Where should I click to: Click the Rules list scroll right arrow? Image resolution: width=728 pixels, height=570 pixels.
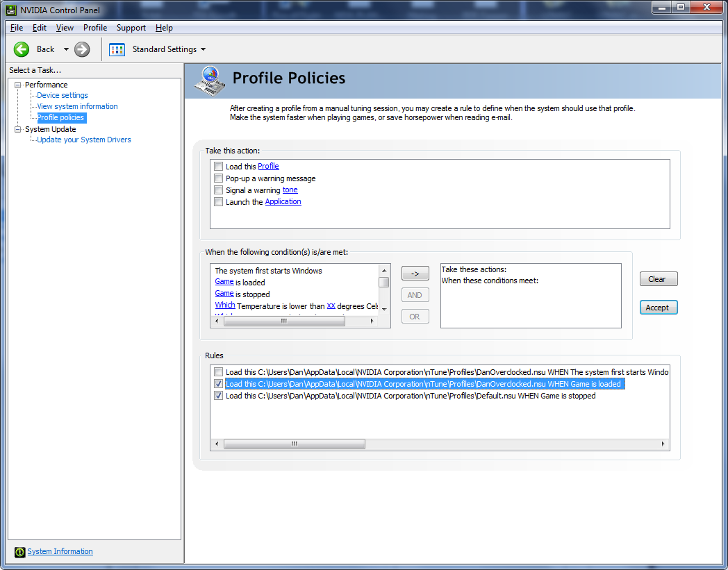pos(663,444)
